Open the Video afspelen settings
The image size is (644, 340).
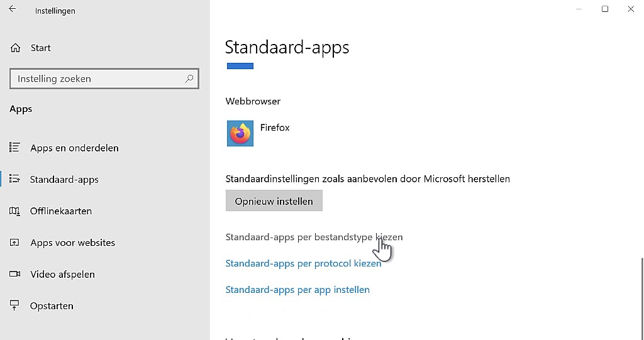click(x=62, y=275)
